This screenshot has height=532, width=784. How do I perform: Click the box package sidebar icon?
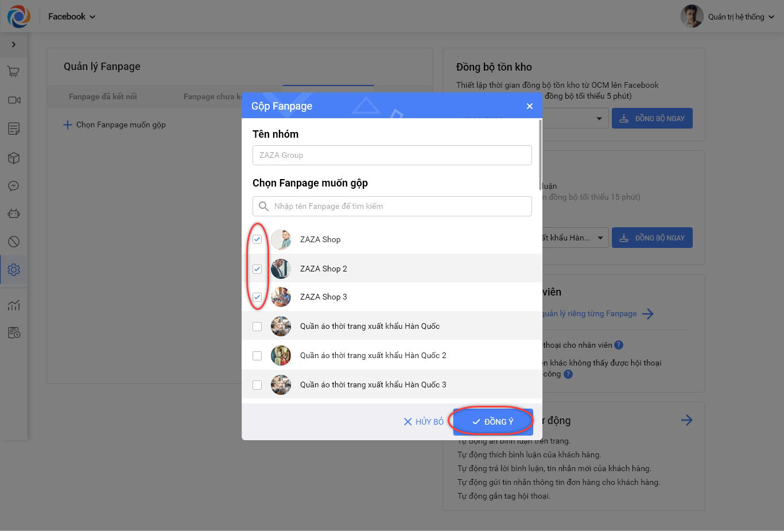pos(14,158)
